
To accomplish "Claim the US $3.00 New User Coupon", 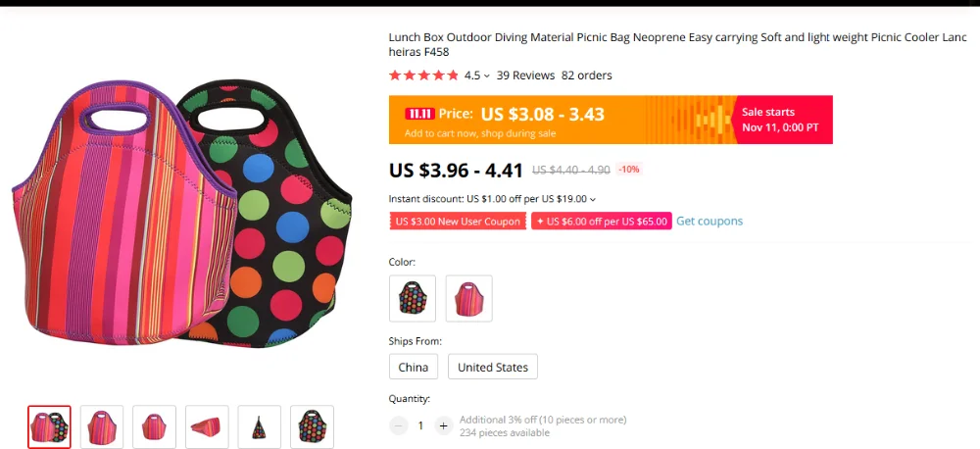I will (458, 222).
